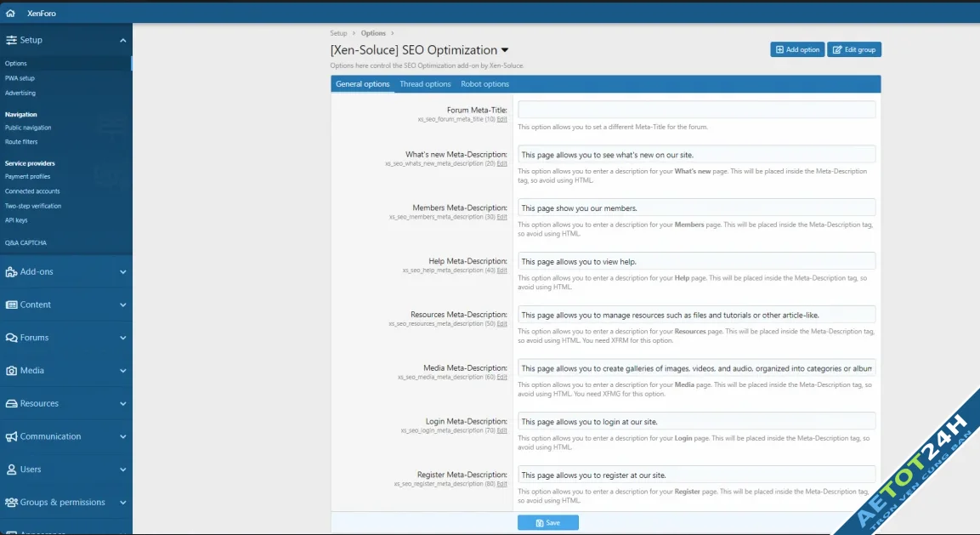Switch to the Thread options tab
Image resolution: width=980 pixels, height=535 pixels.
pyautogui.click(x=425, y=84)
